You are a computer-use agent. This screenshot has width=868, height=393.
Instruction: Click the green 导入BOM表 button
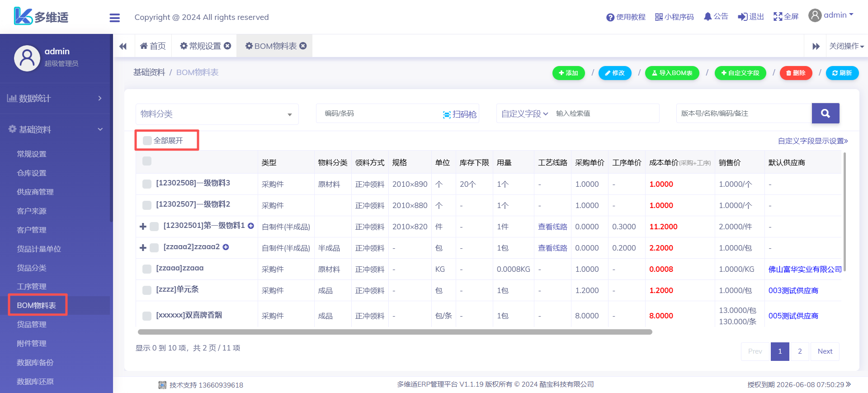tap(672, 73)
